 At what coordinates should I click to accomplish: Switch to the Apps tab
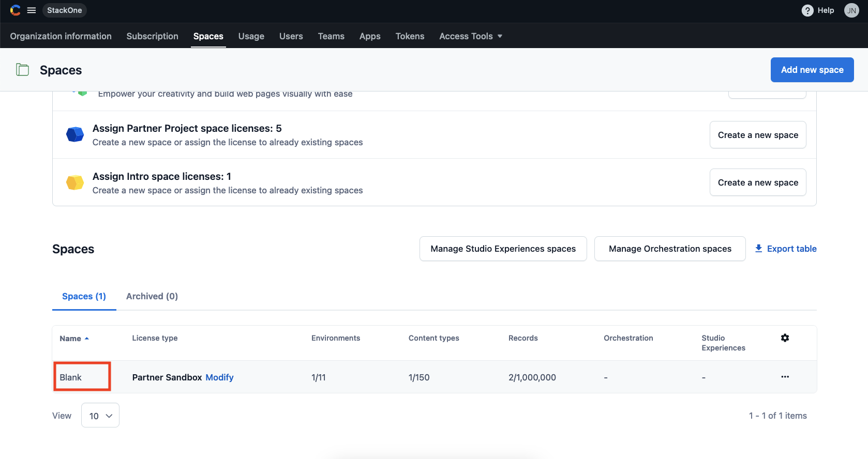(x=370, y=36)
